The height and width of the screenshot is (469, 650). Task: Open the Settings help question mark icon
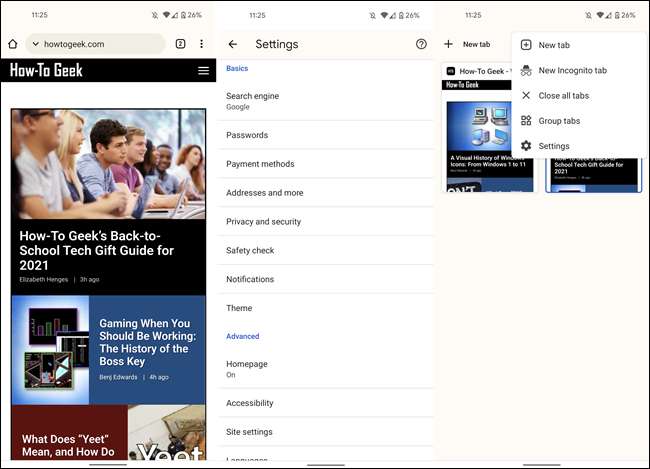pos(421,44)
